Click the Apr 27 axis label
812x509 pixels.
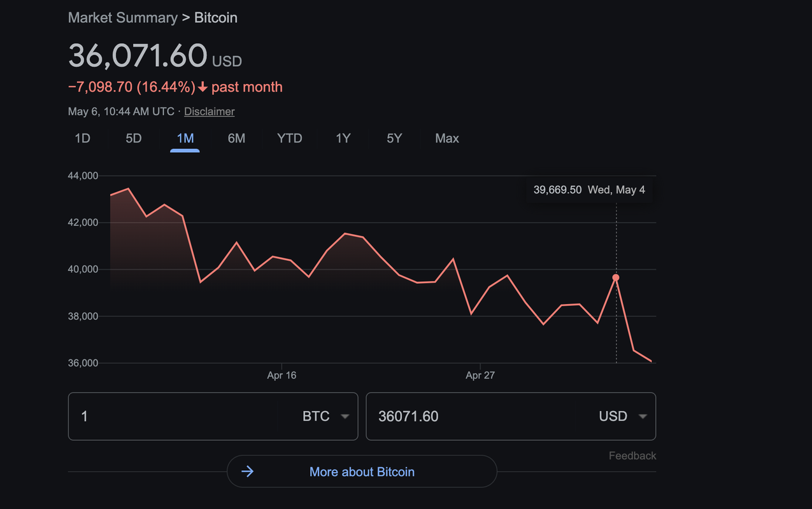[480, 375]
